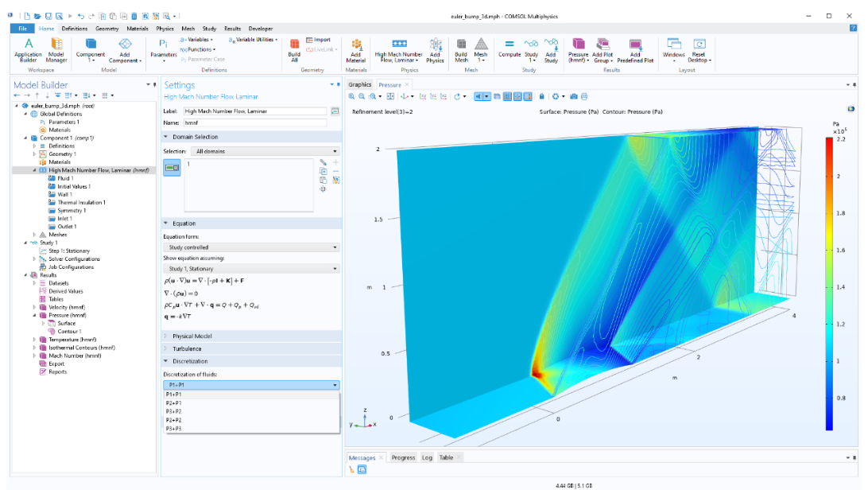Viewport: 868px width, 490px height.
Task: Click Zoom In in graphics toolbar
Action: tap(351, 96)
